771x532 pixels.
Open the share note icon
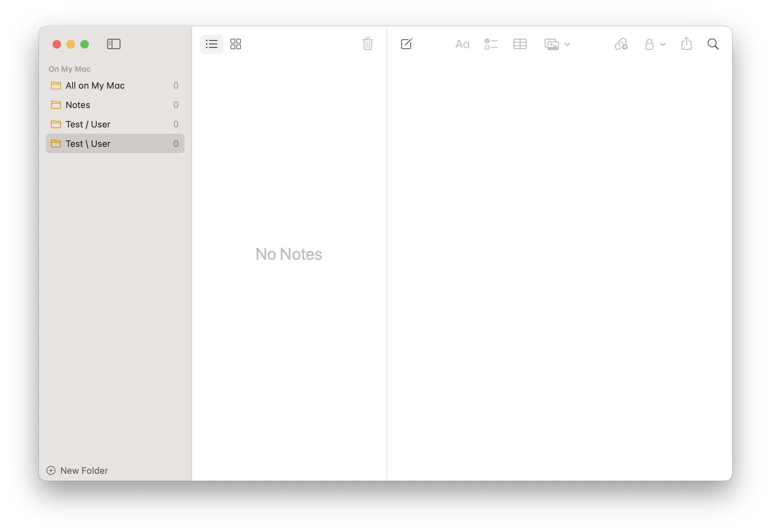tap(686, 44)
